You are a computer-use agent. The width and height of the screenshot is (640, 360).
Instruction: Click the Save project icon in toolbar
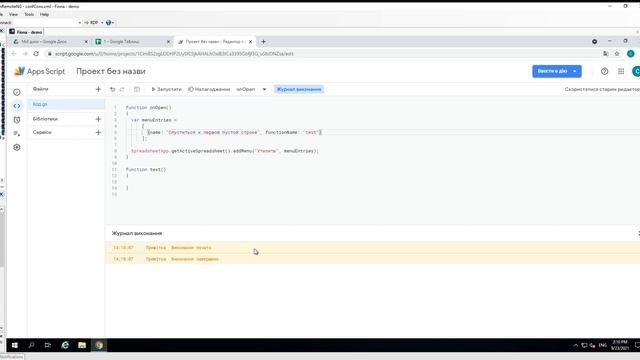pyautogui.click(x=137, y=89)
